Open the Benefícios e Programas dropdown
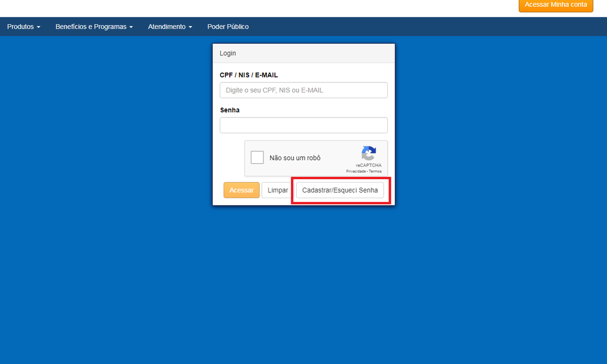This screenshot has width=607, height=364. pos(94,27)
